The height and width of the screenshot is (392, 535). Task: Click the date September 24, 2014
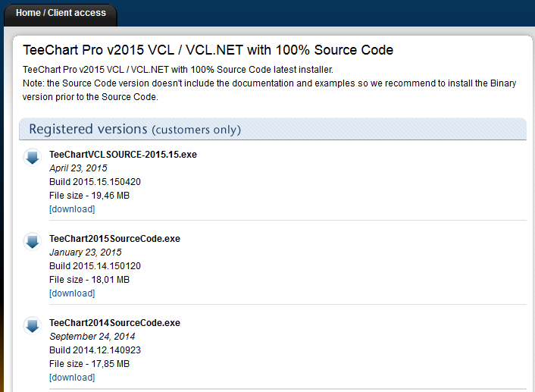[x=92, y=337]
